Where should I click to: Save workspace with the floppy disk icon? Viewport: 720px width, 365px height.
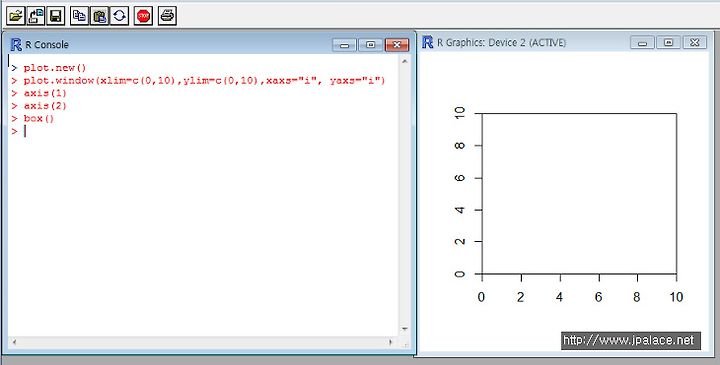(x=56, y=16)
